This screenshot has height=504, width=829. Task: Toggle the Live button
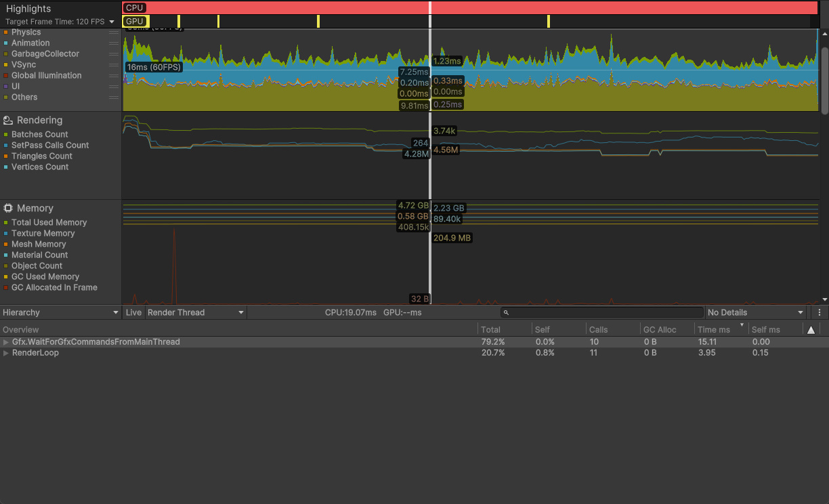click(x=133, y=312)
